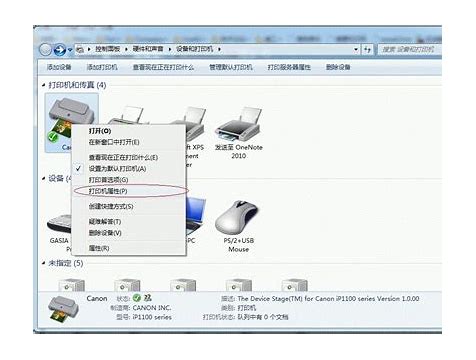Click the 设备和打印机 breadcrumb
This screenshot has height=360, width=476.
coord(195,49)
